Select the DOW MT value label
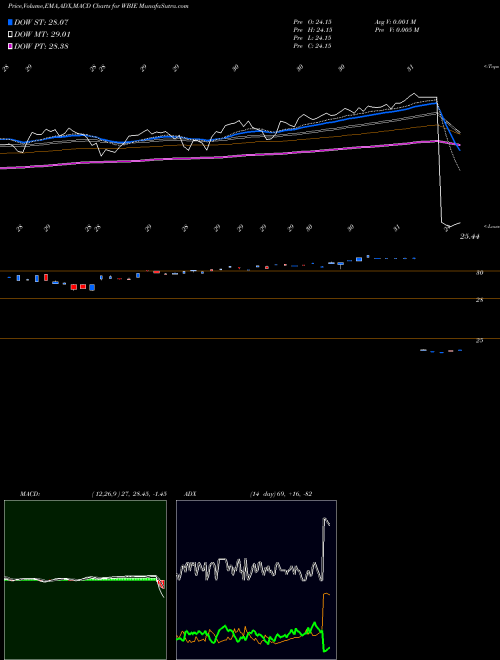This screenshot has height=660, width=500. [42, 35]
